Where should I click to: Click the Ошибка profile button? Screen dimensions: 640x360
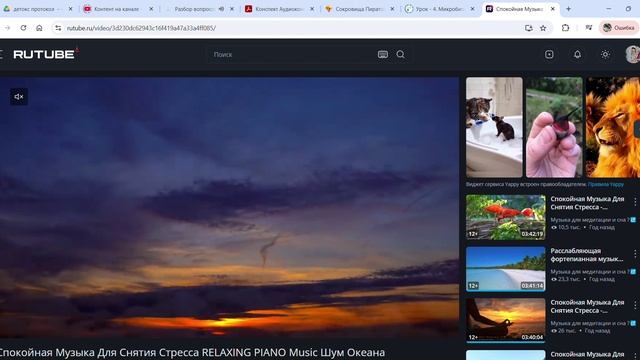click(x=619, y=28)
